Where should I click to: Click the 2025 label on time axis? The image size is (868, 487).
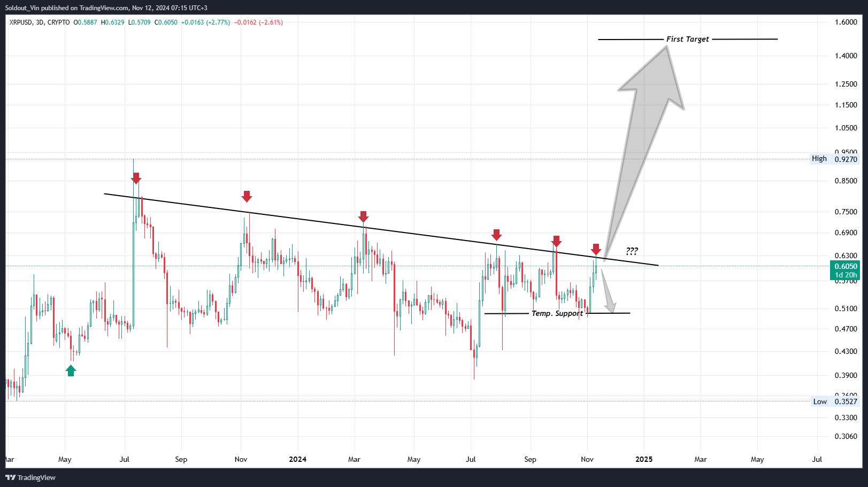(x=644, y=459)
